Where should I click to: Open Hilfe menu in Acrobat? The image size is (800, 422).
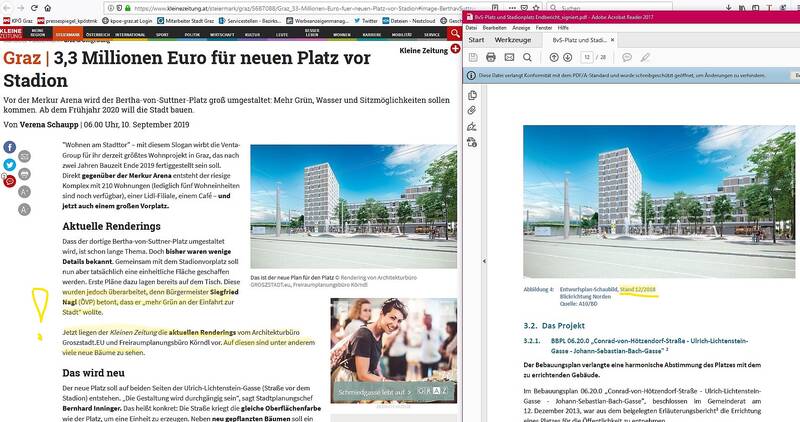pyautogui.click(x=563, y=28)
